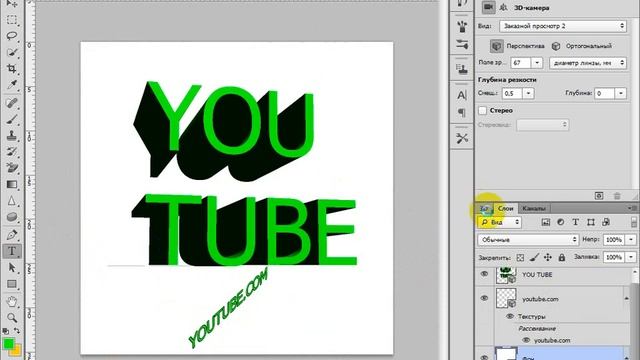The height and width of the screenshot is (360, 640).
Task: Hide the YOU TUBE layer
Action: 484,274
